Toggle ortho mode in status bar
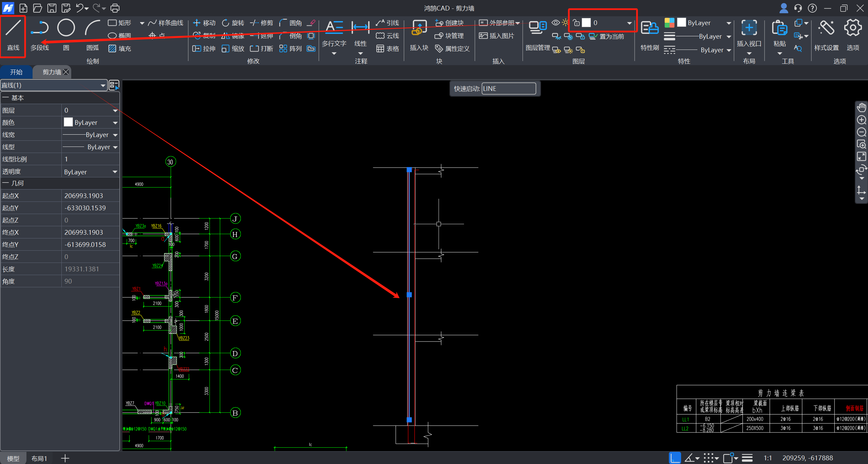 click(x=675, y=458)
